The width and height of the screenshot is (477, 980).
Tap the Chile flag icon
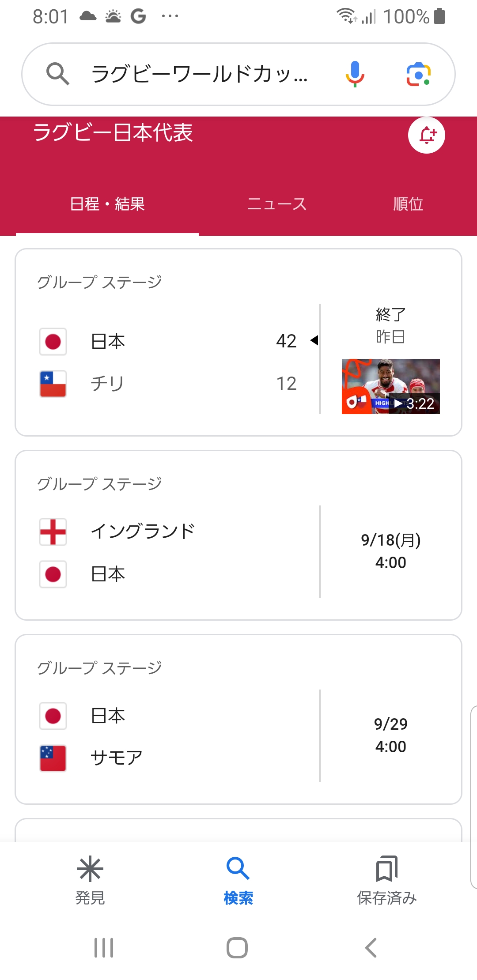pos(53,384)
